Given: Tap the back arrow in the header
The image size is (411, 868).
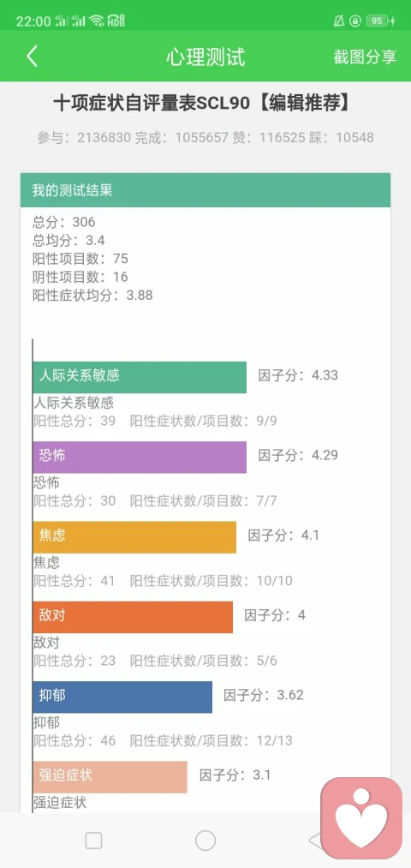Looking at the screenshot, I should coord(32,57).
